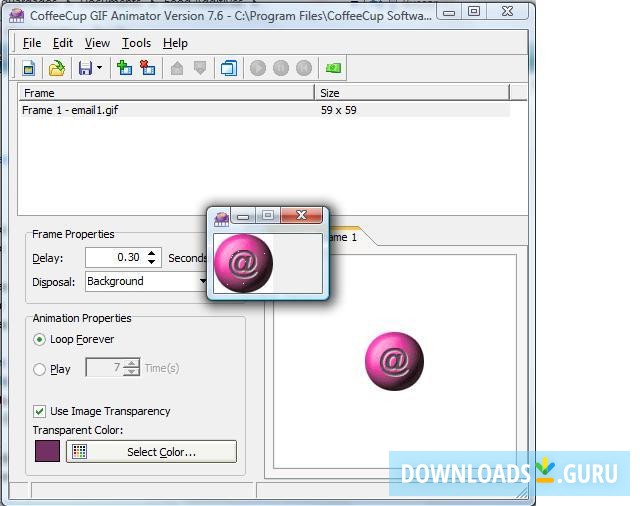
Task: Move frame up using the up arrow icon
Action: 177,68
